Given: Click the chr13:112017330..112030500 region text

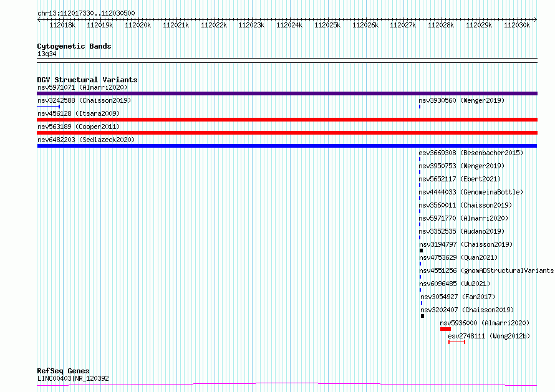Looking at the screenshot, I should [86, 14].
